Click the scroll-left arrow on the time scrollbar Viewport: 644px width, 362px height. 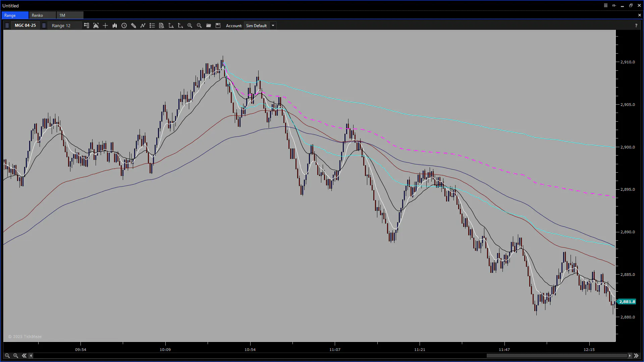point(31,356)
